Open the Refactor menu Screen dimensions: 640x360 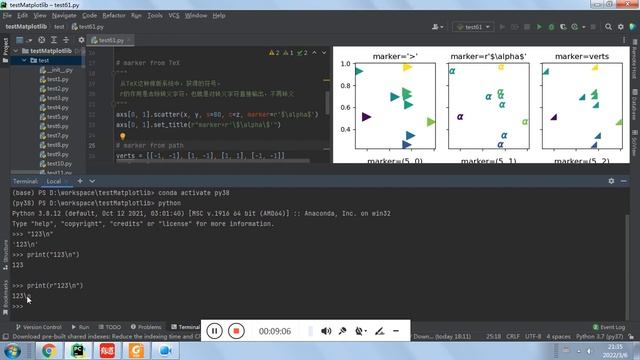(x=113, y=16)
